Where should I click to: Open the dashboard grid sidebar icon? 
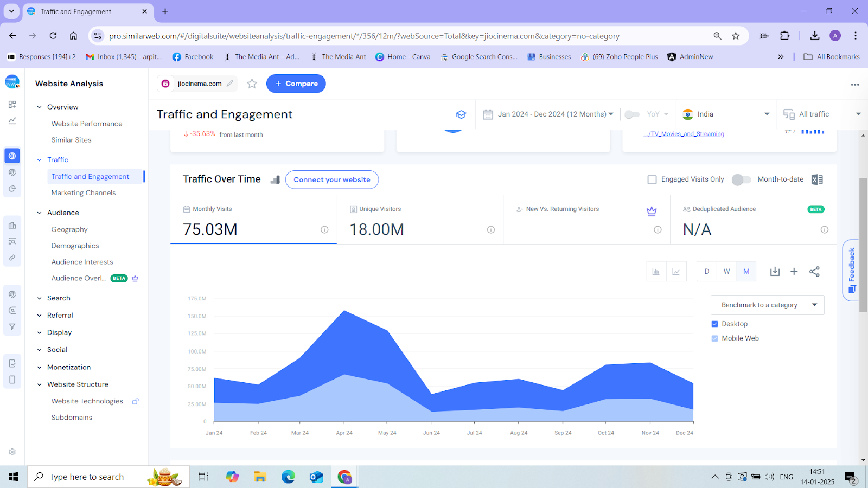click(x=12, y=104)
